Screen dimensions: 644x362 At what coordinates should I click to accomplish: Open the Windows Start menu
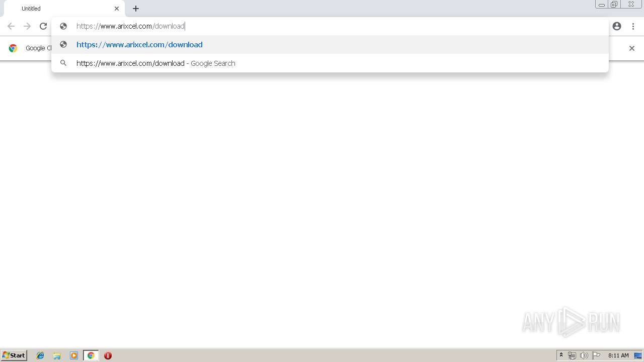[14, 355]
